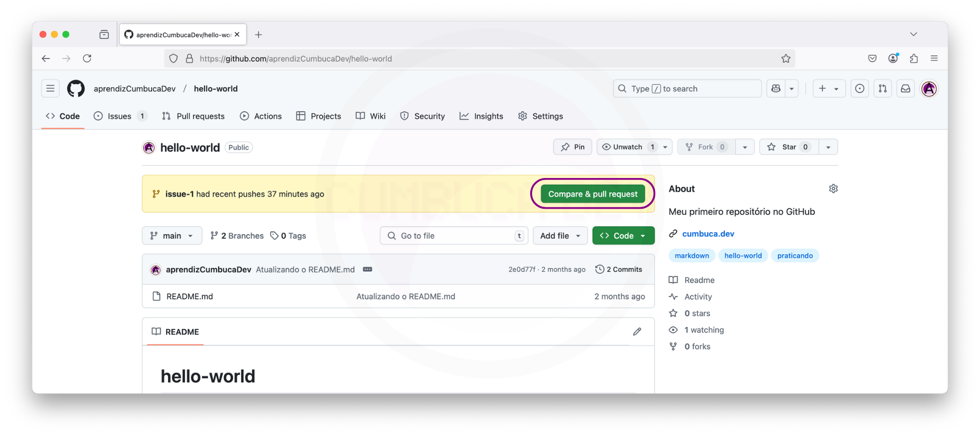
Task: Bookmark this page with star icon
Action: pos(786,58)
